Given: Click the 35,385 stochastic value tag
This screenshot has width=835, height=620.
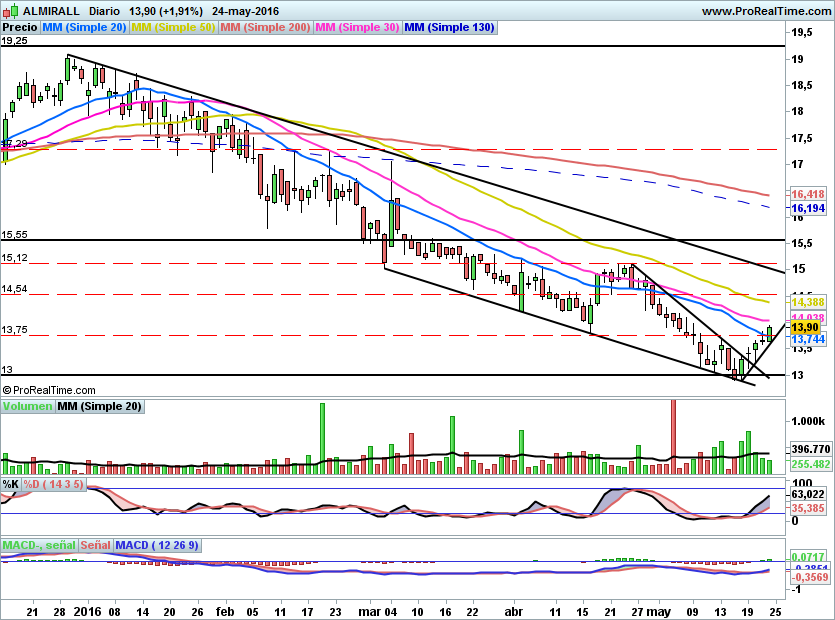Looking at the screenshot, I should coord(808,508).
